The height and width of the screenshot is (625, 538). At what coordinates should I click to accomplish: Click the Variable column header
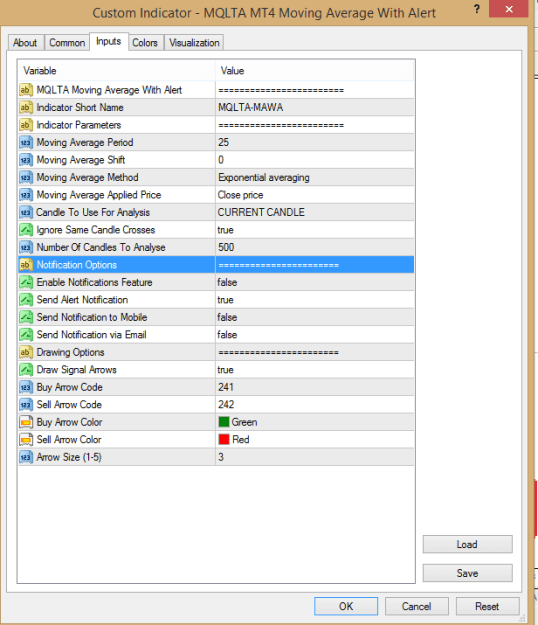116,71
